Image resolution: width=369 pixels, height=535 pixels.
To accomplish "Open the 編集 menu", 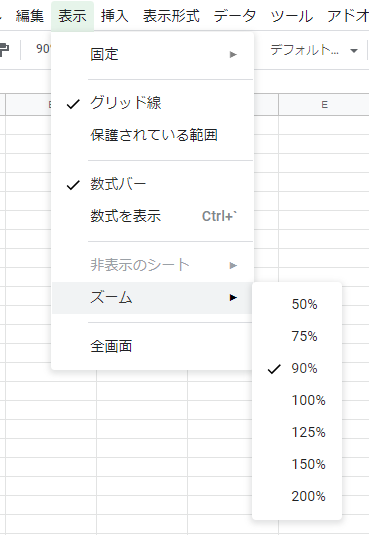I will pos(30,16).
